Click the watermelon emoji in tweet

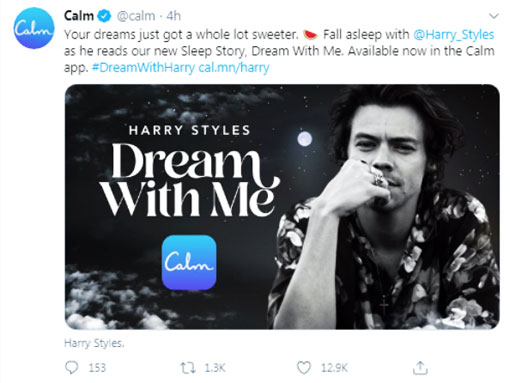click(x=310, y=34)
